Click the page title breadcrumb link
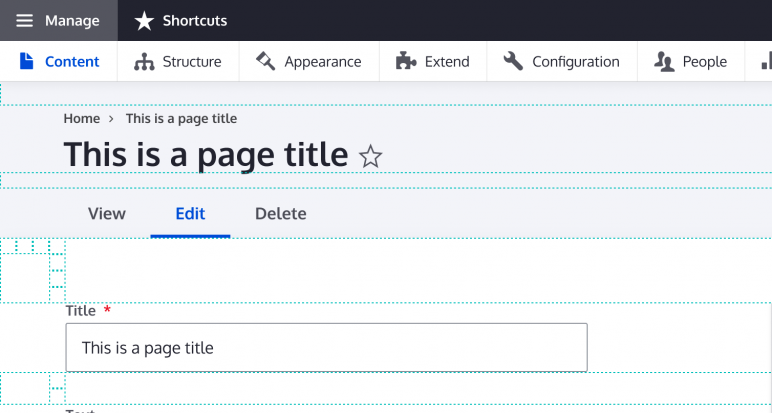 pos(181,118)
